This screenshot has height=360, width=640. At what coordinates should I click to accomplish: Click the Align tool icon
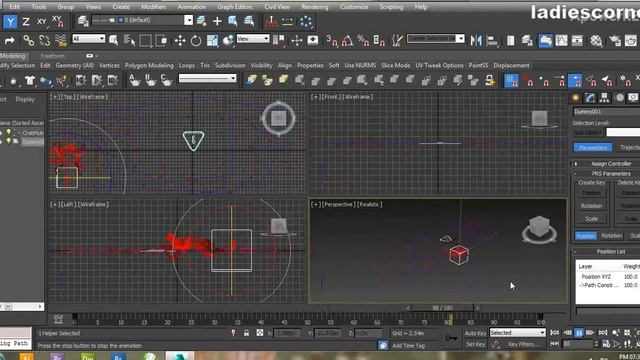(x=492, y=40)
